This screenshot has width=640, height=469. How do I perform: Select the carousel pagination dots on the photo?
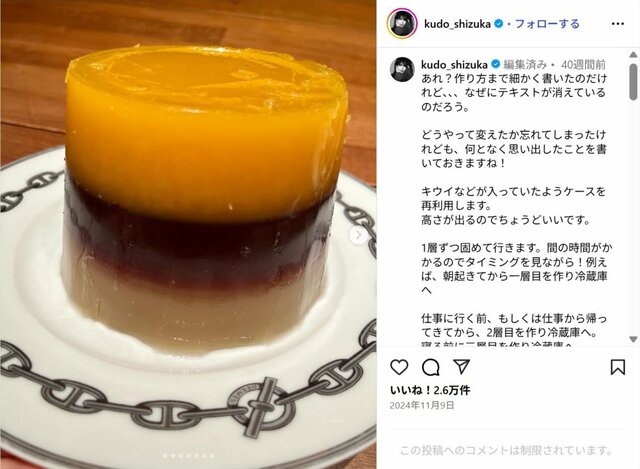pos(188,456)
